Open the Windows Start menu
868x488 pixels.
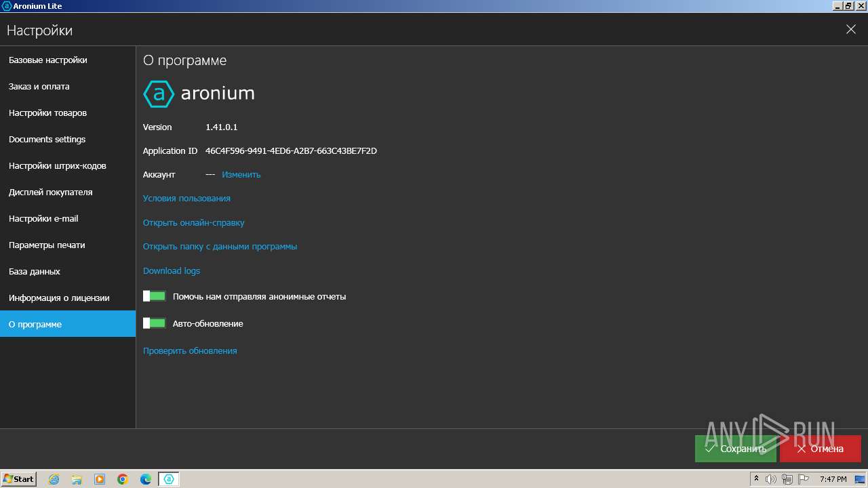pos(18,479)
